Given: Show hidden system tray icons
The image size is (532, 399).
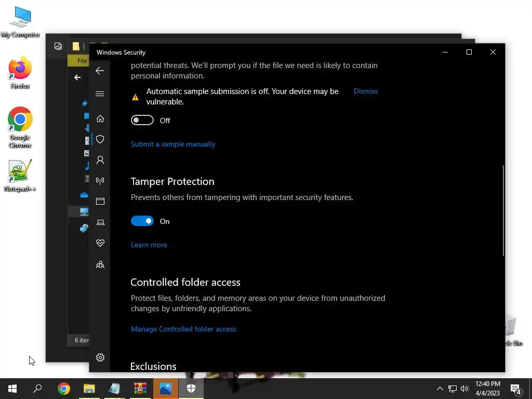Looking at the screenshot, I should click(440, 389).
